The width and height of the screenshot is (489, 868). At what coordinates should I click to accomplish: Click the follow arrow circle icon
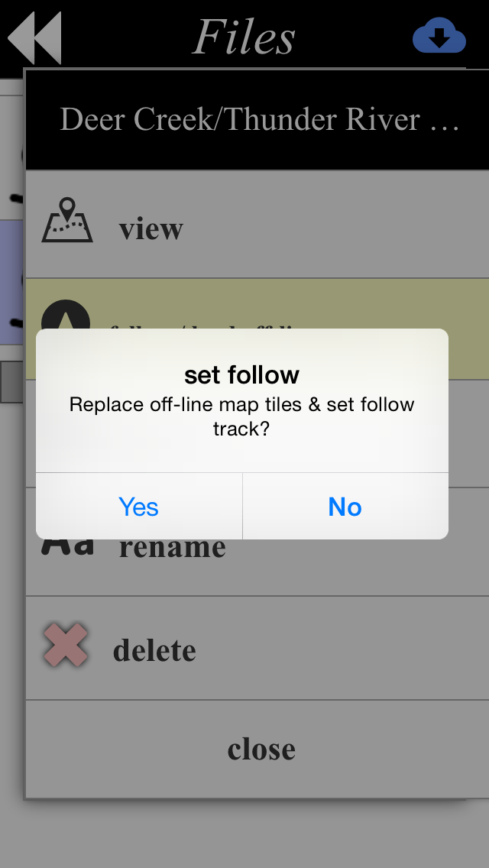[64, 316]
